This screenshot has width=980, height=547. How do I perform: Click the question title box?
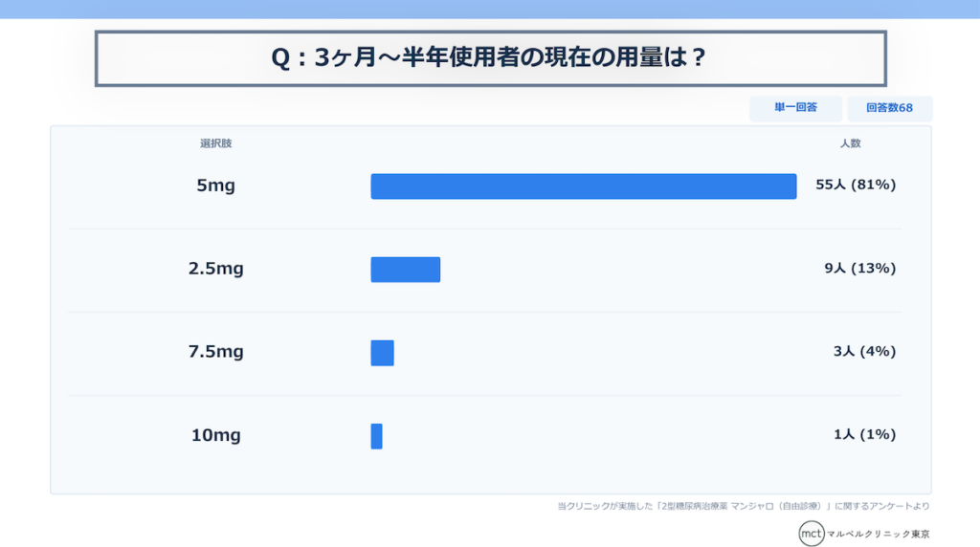click(x=490, y=58)
